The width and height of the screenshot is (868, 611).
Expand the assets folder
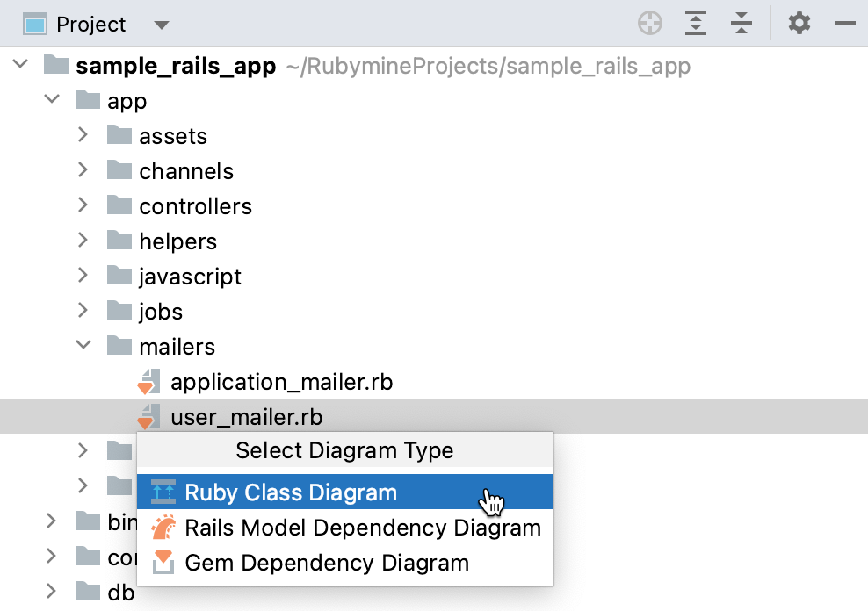click(x=83, y=136)
